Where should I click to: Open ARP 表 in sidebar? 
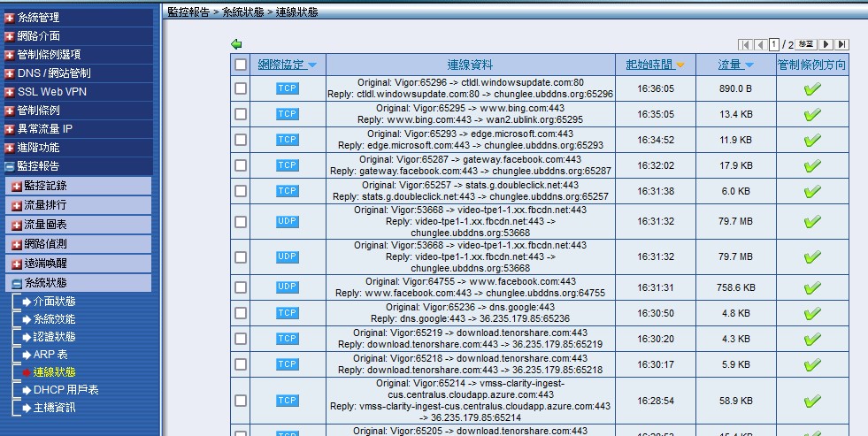(50, 355)
